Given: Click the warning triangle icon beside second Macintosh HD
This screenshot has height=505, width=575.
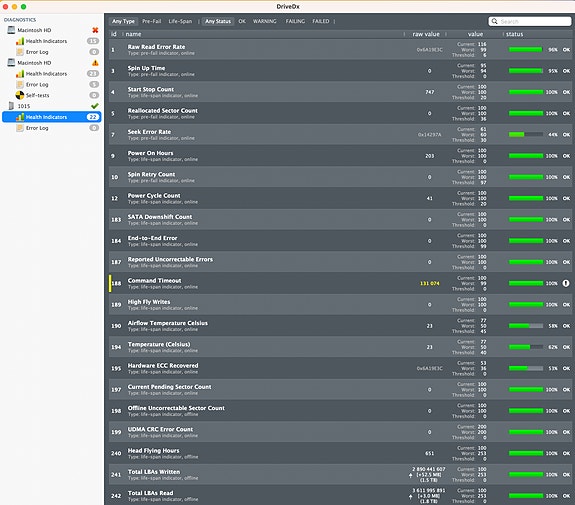Looking at the screenshot, I should click(x=95, y=63).
